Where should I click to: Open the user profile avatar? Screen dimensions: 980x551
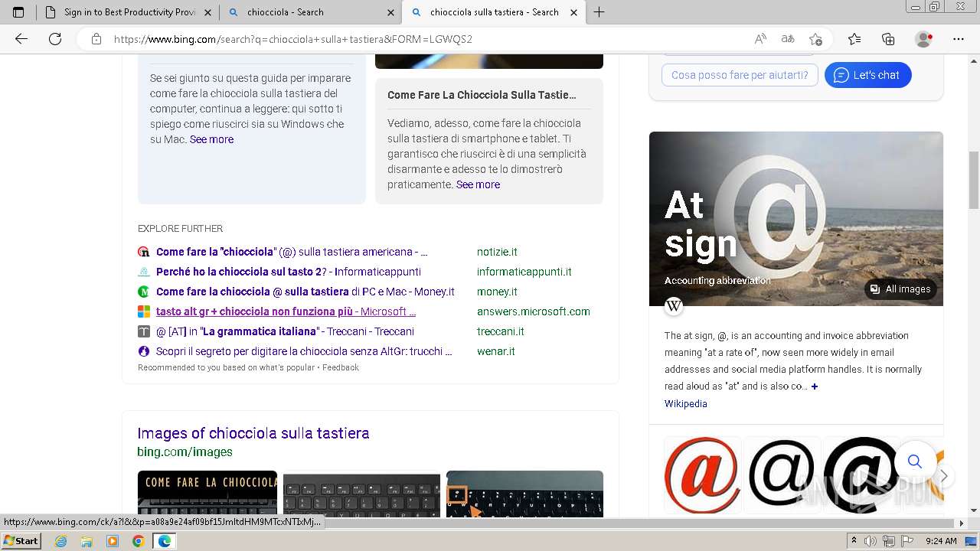[x=923, y=39]
